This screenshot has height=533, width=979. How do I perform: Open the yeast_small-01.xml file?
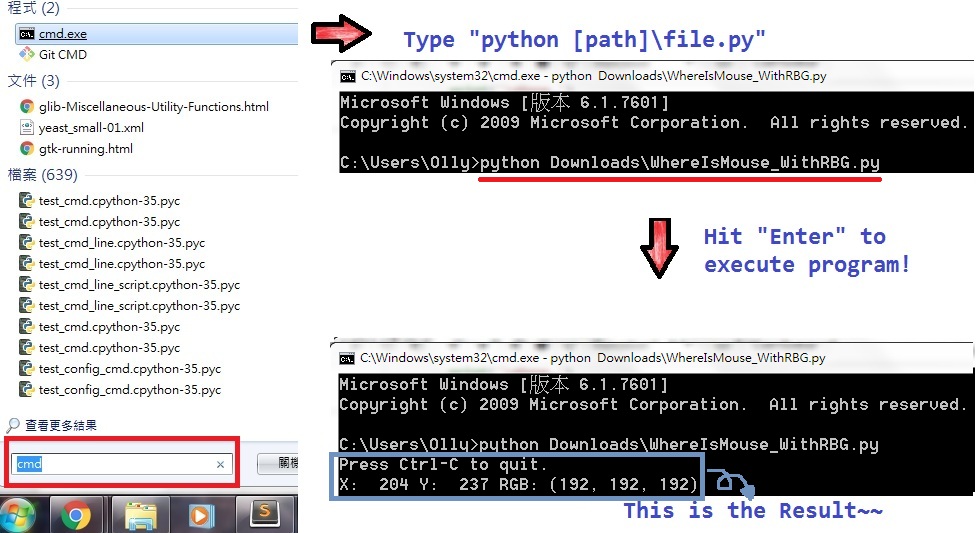(x=91, y=127)
